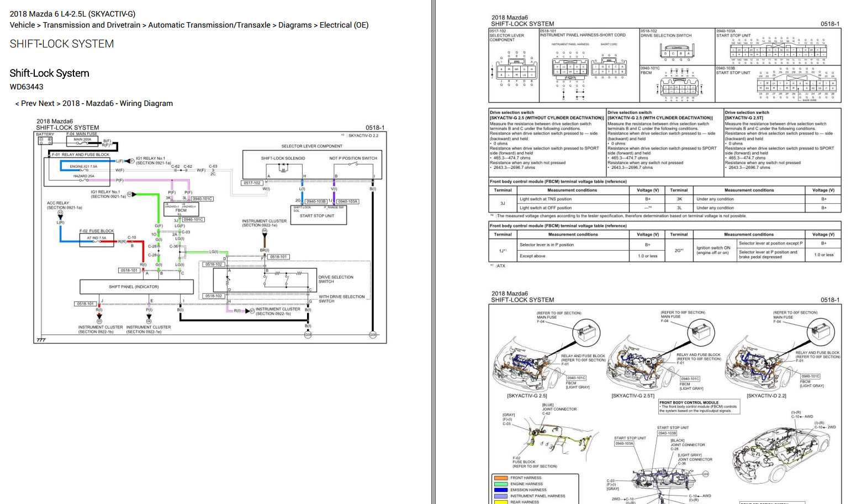The image size is (851, 504).
Task: Click battery illustration above SKYACTIV-G 2.5 engine
Action: point(585,333)
